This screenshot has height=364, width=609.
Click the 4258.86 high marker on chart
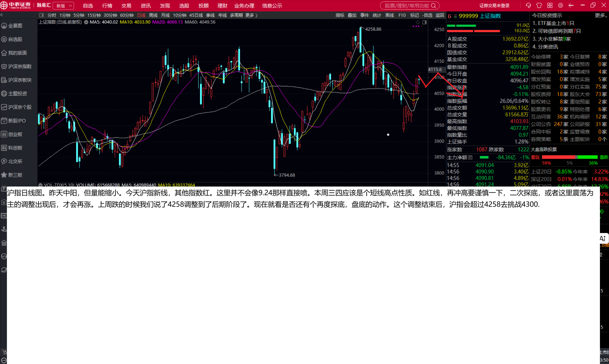pos(373,29)
